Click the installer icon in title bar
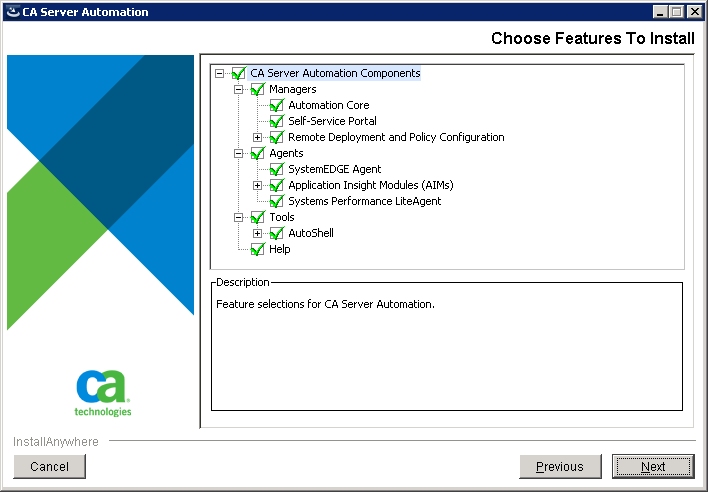 [13, 12]
